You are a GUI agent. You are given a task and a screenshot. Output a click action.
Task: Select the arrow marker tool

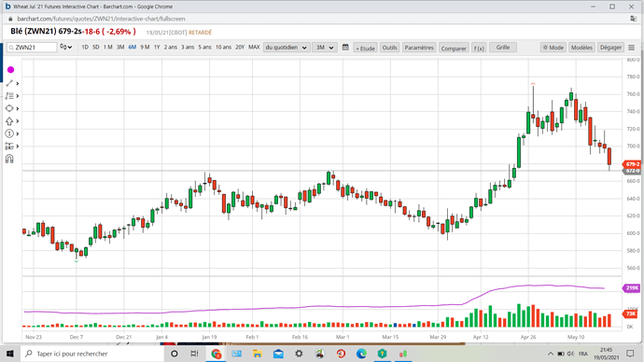(x=9, y=121)
